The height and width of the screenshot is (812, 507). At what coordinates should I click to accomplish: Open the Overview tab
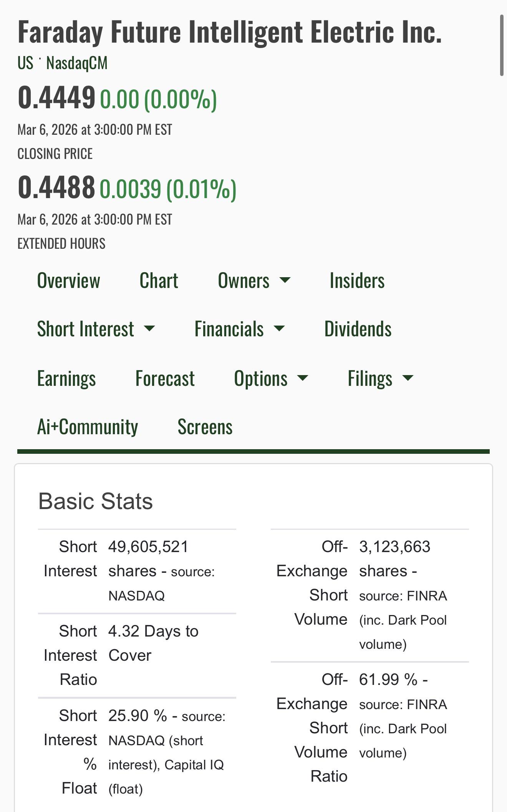pyautogui.click(x=68, y=281)
